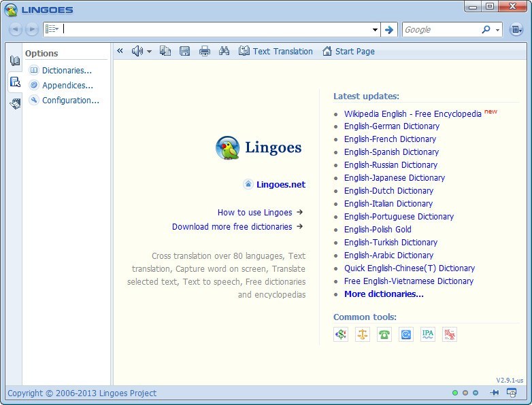Go back with the back arrow button

[x=15, y=29]
